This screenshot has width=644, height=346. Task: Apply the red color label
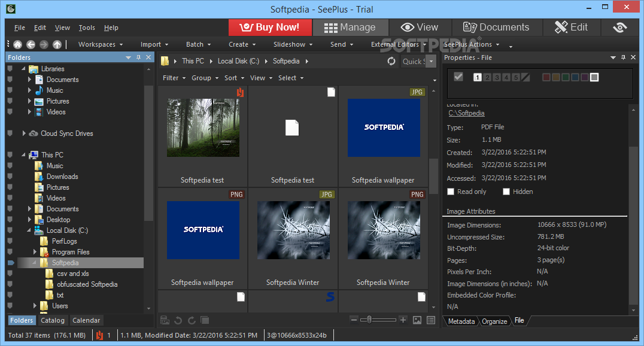[546, 77]
